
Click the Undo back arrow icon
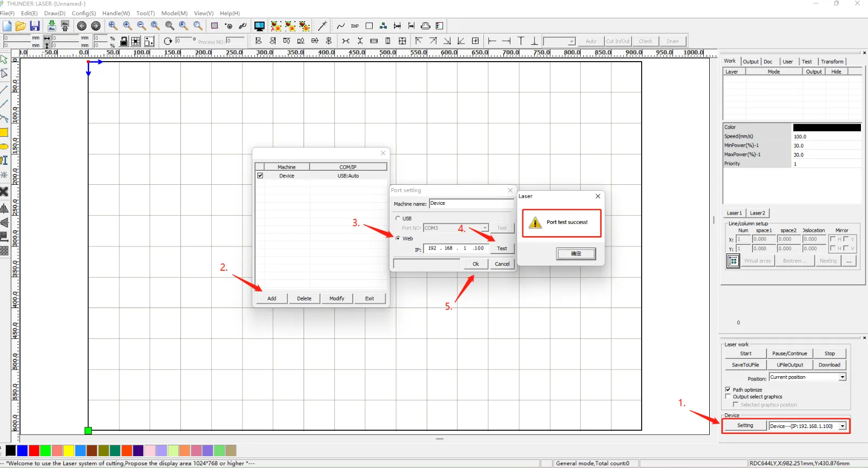pos(82,26)
